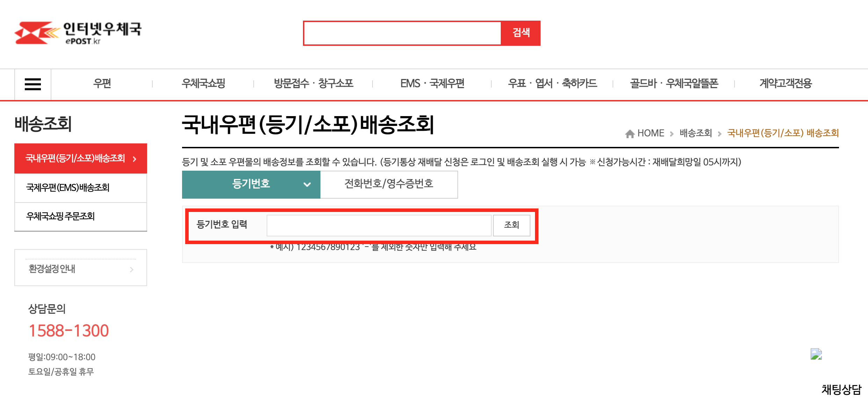The height and width of the screenshot is (405, 868).
Task: Open the 방문접수·창구소포 menu
Action: (x=313, y=84)
